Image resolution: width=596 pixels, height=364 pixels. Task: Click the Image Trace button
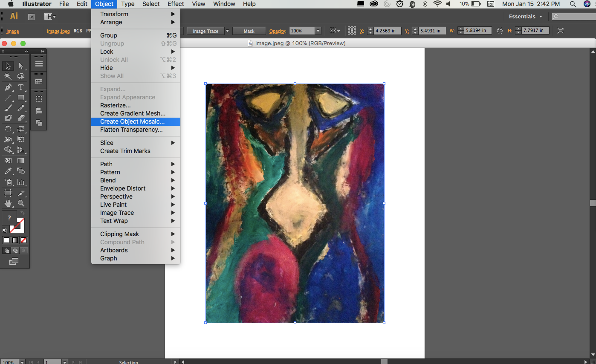(205, 31)
